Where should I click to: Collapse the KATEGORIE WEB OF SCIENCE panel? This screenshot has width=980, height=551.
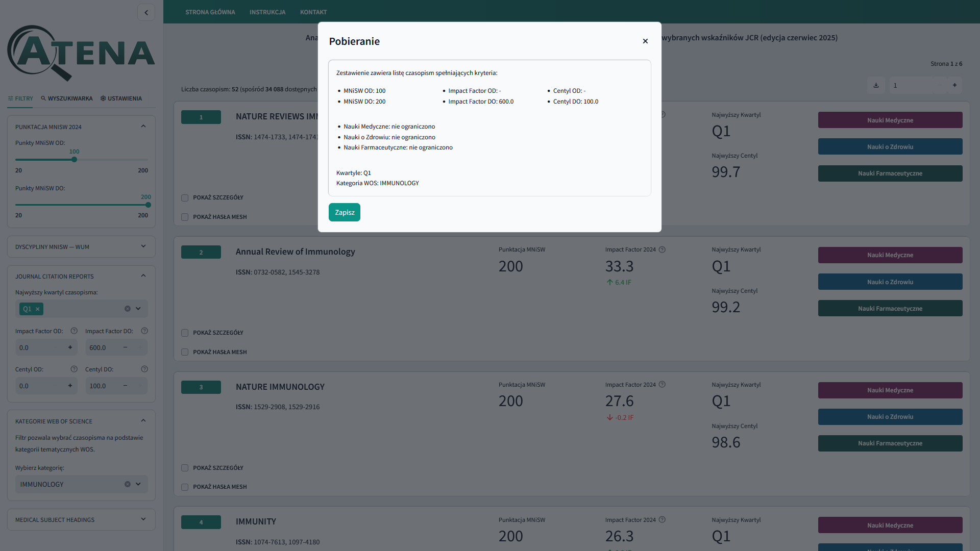143,420
